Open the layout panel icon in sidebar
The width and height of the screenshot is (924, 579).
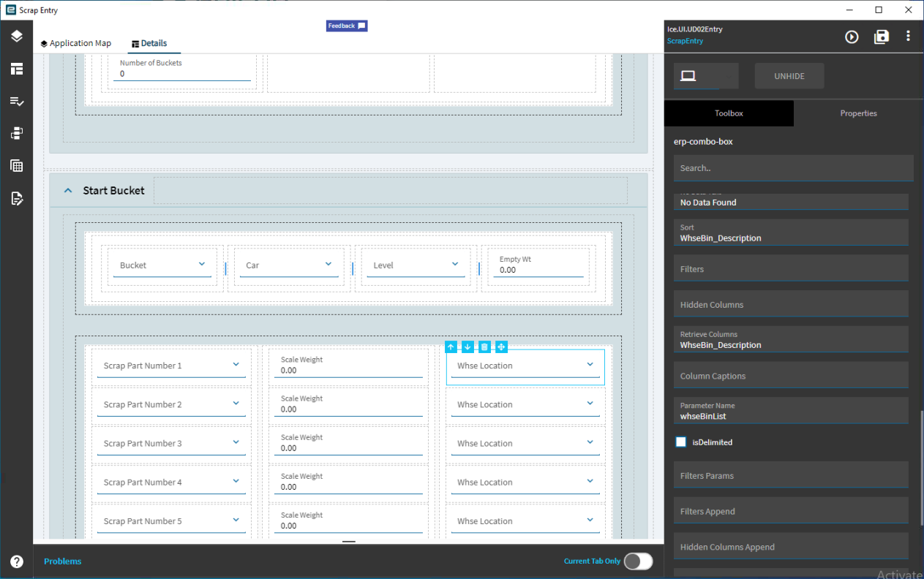click(17, 69)
